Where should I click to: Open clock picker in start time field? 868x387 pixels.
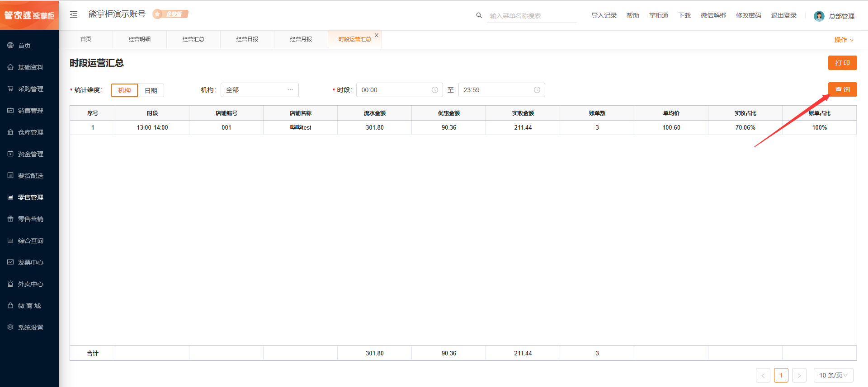(x=434, y=90)
